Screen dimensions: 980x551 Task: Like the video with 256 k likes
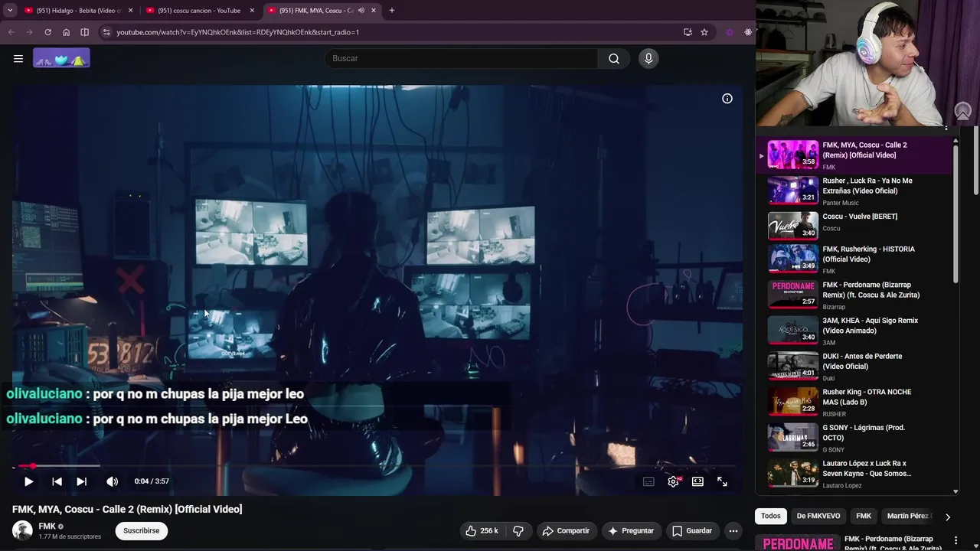point(482,530)
